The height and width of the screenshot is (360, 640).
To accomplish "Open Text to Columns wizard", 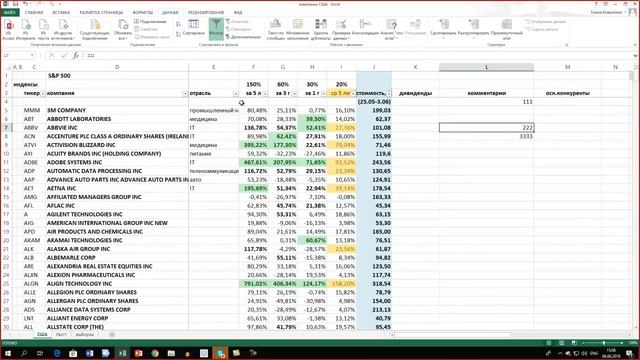I will pos(275,29).
